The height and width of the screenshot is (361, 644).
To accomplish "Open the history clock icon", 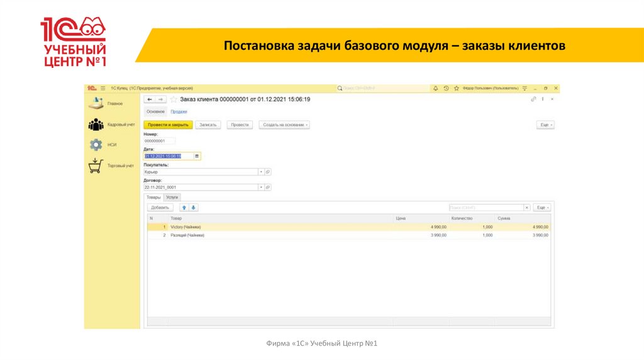I will (446, 88).
